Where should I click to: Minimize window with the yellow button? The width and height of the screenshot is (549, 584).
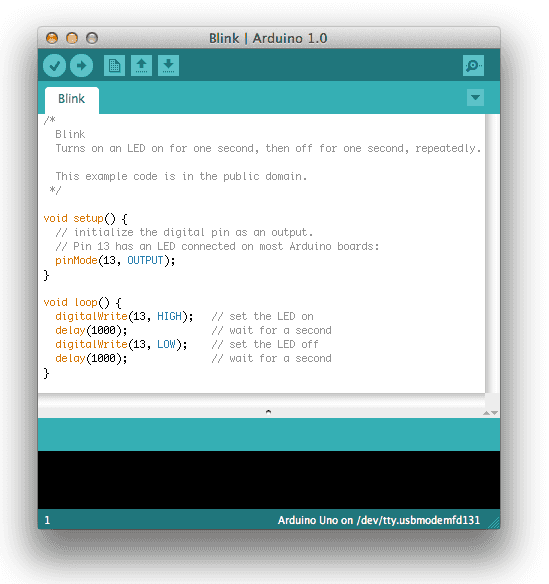point(72,38)
